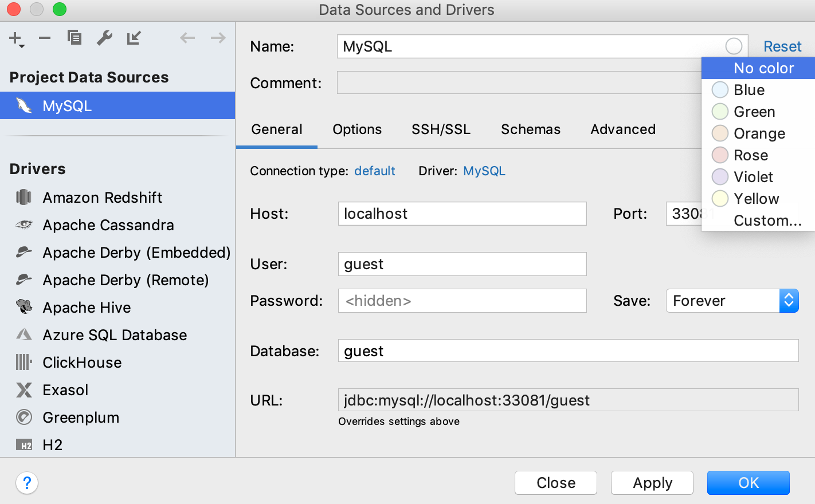Image resolution: width=815 pixels, height=504 pixels.
Task: Click the Close button
Action: pyautogui.click(x=556, y=483)
